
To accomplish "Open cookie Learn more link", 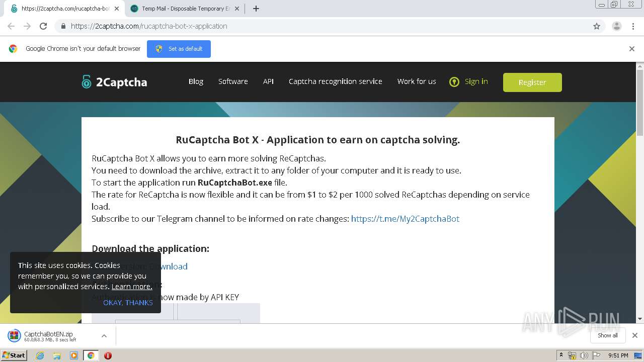I will coord(132,287).
